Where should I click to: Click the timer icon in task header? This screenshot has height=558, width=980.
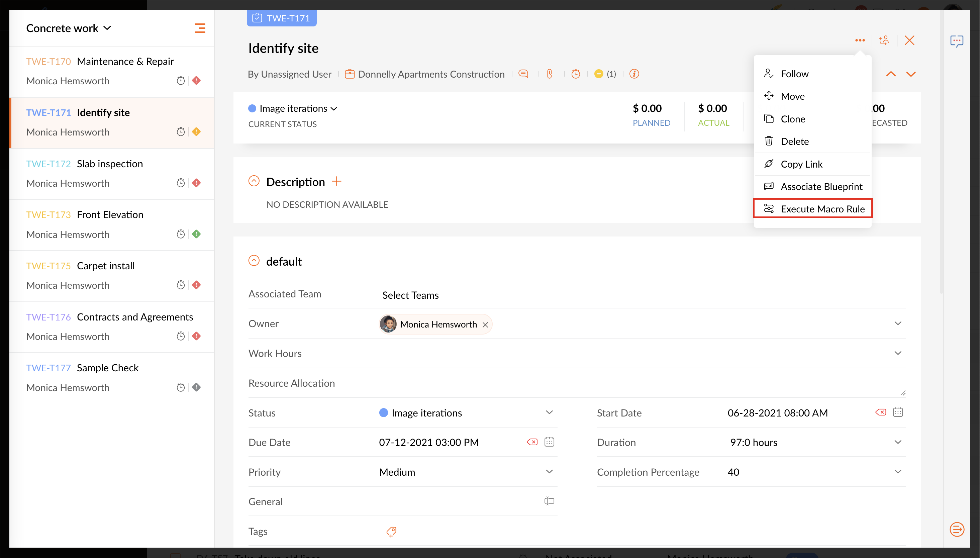click(575, 74)
